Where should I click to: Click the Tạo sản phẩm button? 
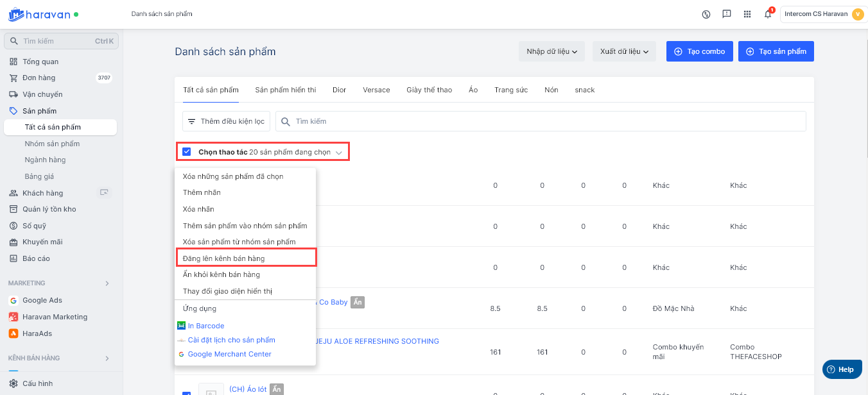(776, 51)
